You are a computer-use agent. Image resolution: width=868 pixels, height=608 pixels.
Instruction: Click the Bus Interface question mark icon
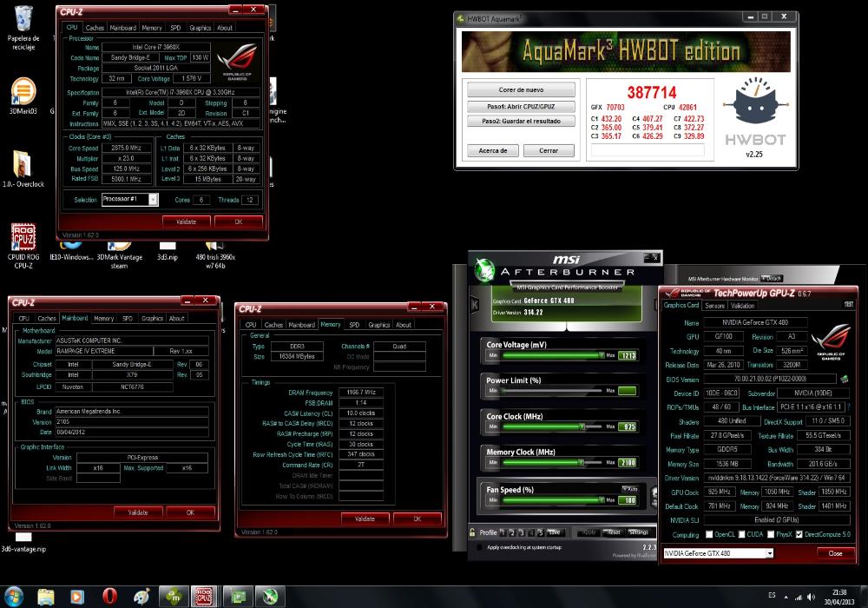[849, 407]
